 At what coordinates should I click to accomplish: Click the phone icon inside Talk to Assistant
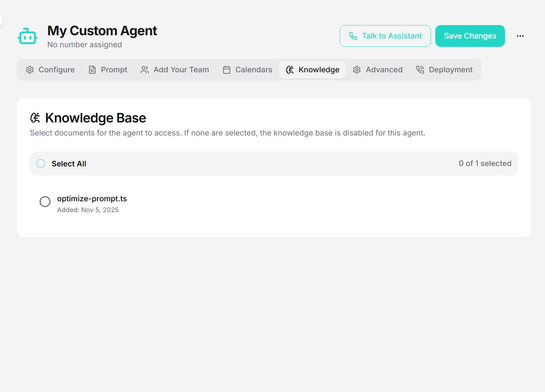353,36
